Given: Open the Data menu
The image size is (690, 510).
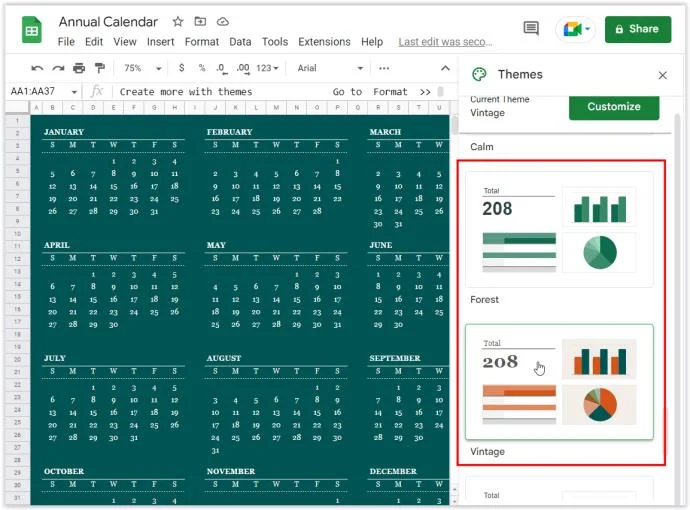Looking at the screenshot, I should pyautogui.click(x=240, y=42).
